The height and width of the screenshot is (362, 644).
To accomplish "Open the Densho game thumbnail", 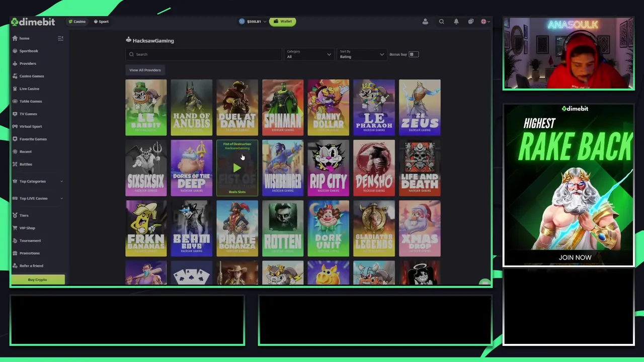I will pyautogui.click(x=374, y=168).
